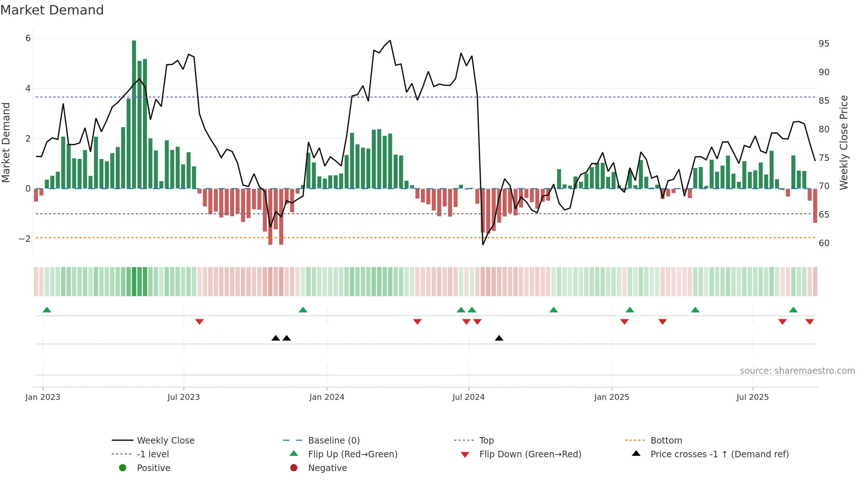Screen dimensions: 868x488
Task: Click the tallest green demand bar near 6
Action: pos(134,114)
